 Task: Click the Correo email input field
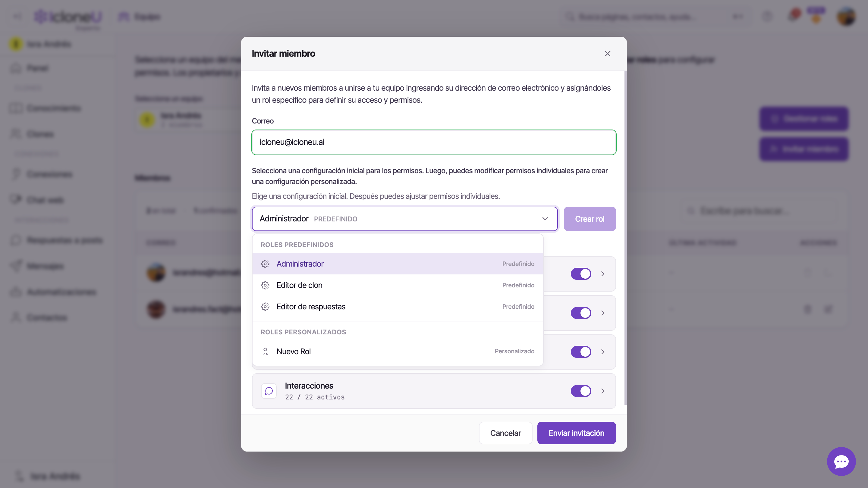pos(434,142)
